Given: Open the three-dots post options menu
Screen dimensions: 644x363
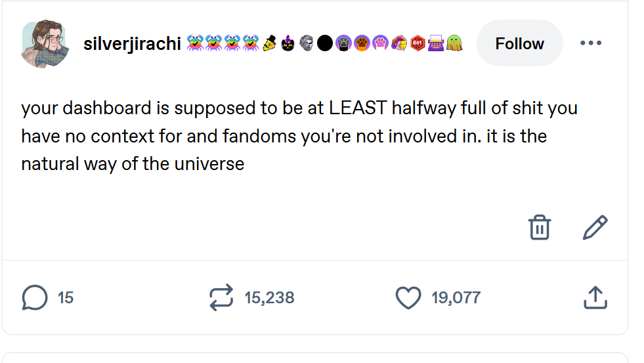Looking at the screenshot, I should coord(590,43).
